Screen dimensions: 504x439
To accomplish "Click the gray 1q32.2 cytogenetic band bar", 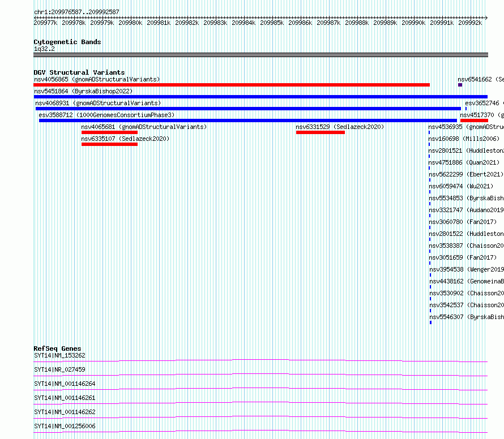I will pos(260,55).
